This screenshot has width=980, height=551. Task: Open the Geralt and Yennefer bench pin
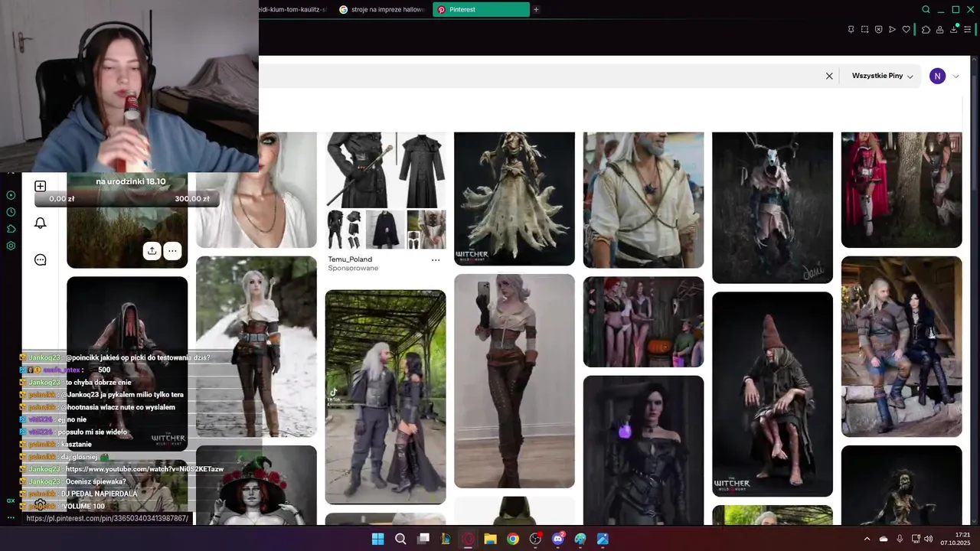[901, 347]
